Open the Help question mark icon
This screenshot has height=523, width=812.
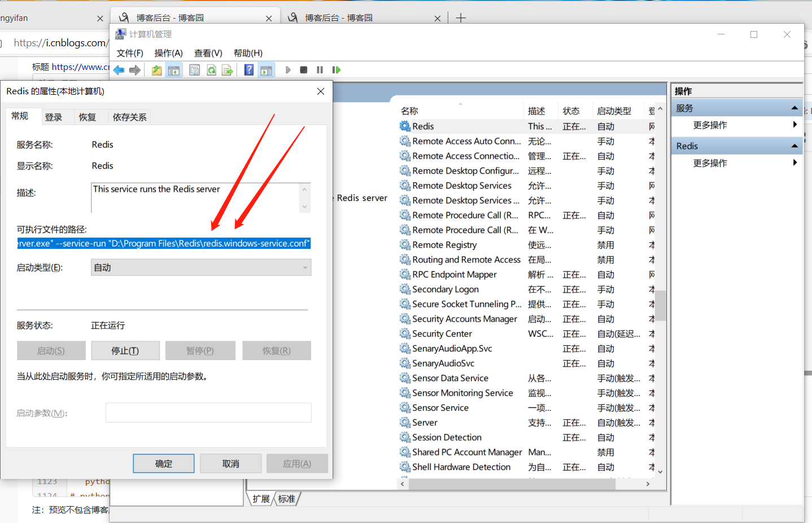(x=249, y=70)
